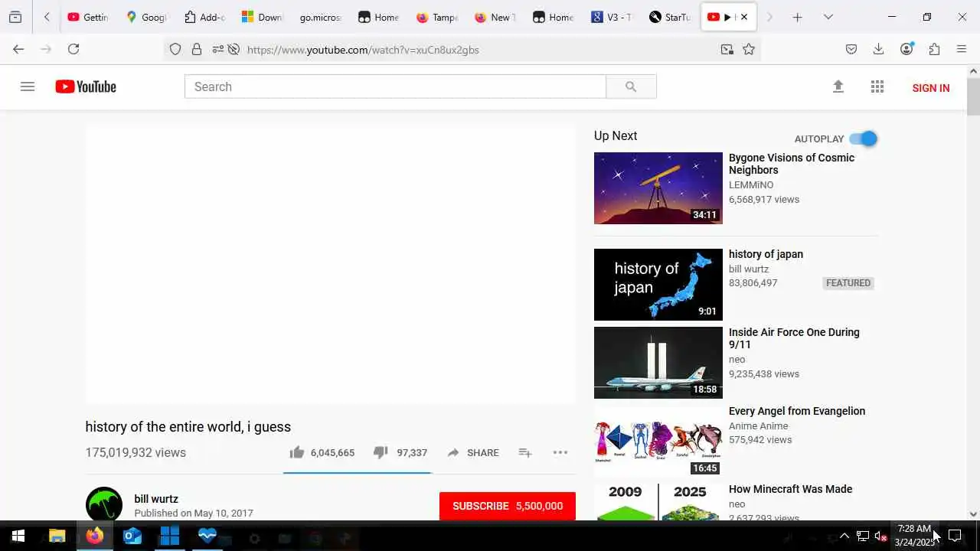
Task: Open the Firefox application menu
Action: [962, 49]
